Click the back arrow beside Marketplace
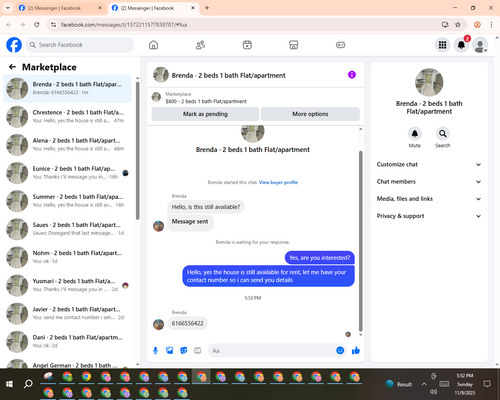500x400 pixels. click(x=12, y=67)
